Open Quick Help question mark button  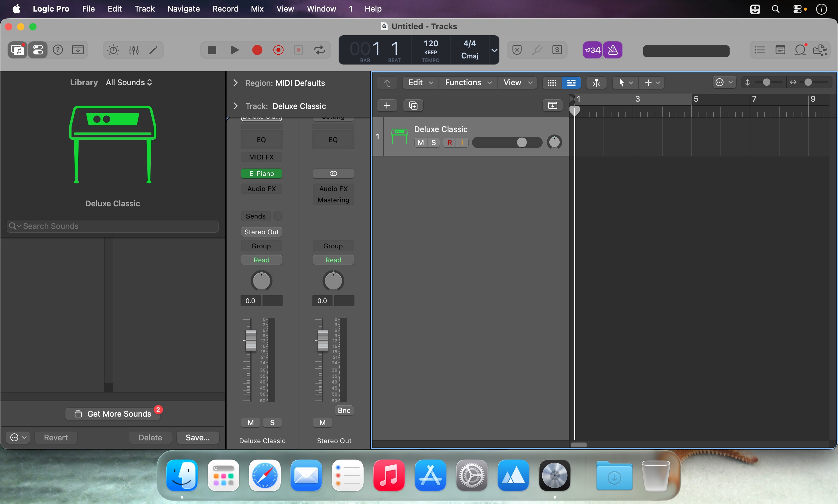pyautogui.click(x=58, y=50)
